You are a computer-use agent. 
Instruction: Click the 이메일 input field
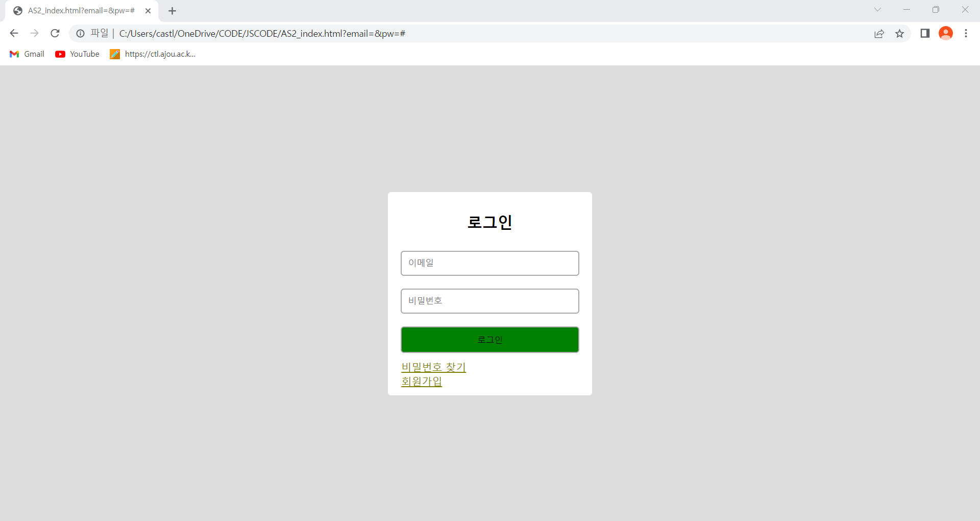pos(489,263)
